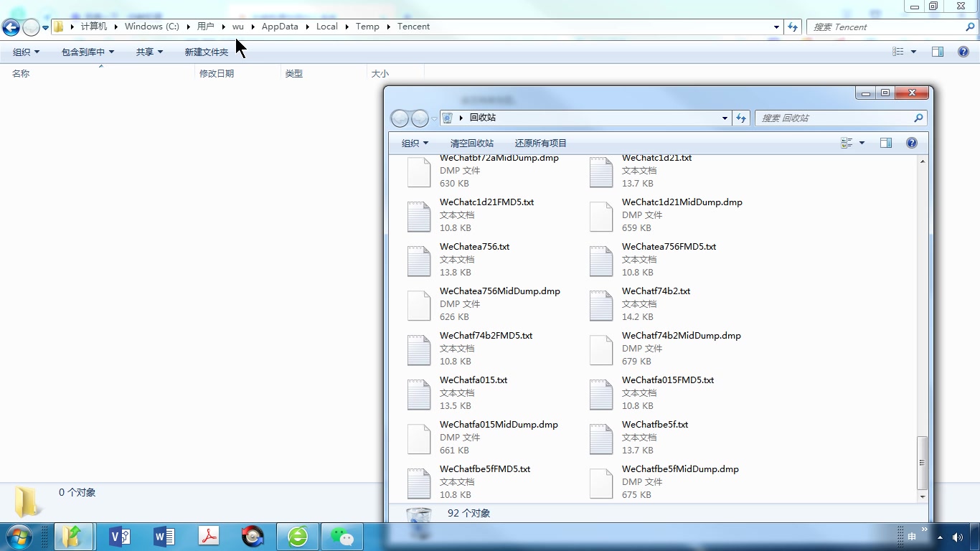The image size is (980, 551).
Task: Click 还原所有项目 in Recycle Bin toolbar
Action: pyautogui.click(x=541, y=143)
